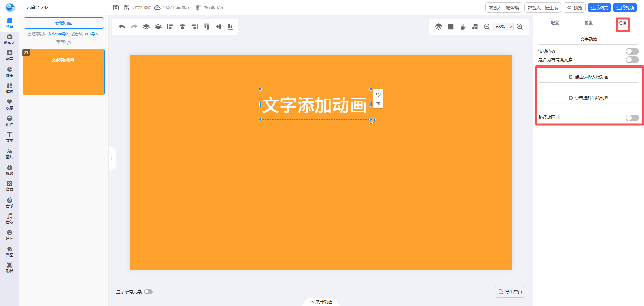The image size is (644, 306).
Task: Toggle 显示所有元素 switch
Action: pos(148,292)
